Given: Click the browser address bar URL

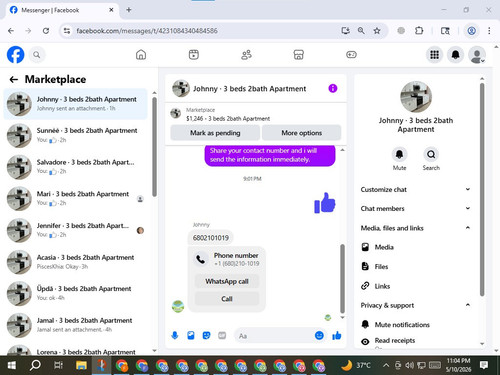Looking at the screenshot, I should pos(147,31).
